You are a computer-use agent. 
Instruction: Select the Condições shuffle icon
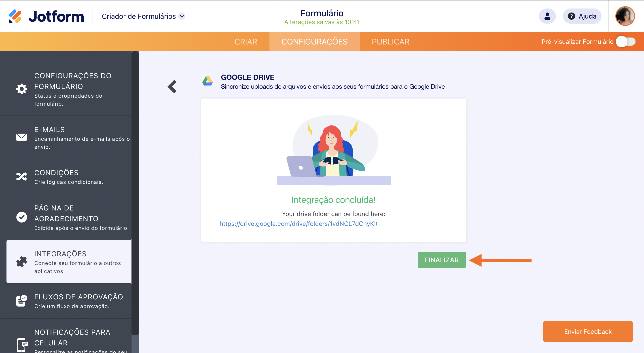click(x=21, y=177)
